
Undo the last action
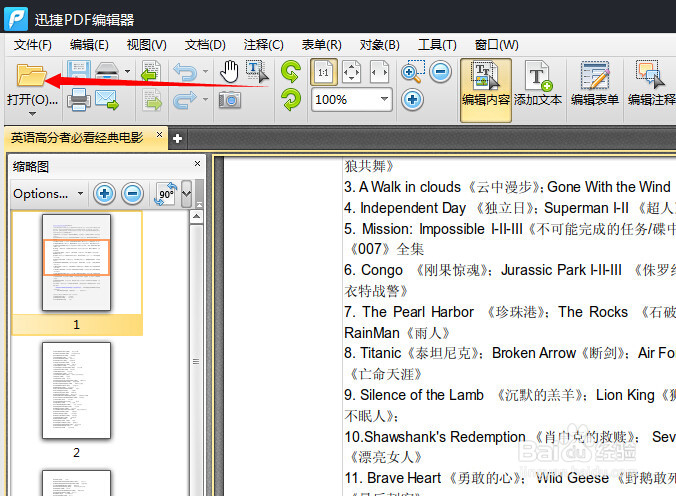coord(185,71)
